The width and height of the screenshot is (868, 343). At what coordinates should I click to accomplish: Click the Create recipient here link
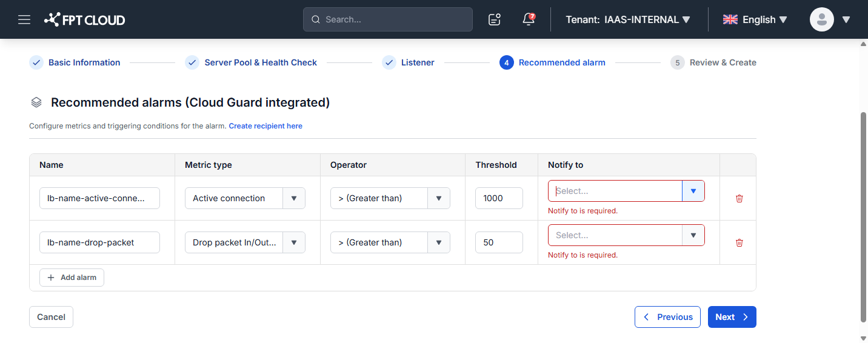pos(265,126)
